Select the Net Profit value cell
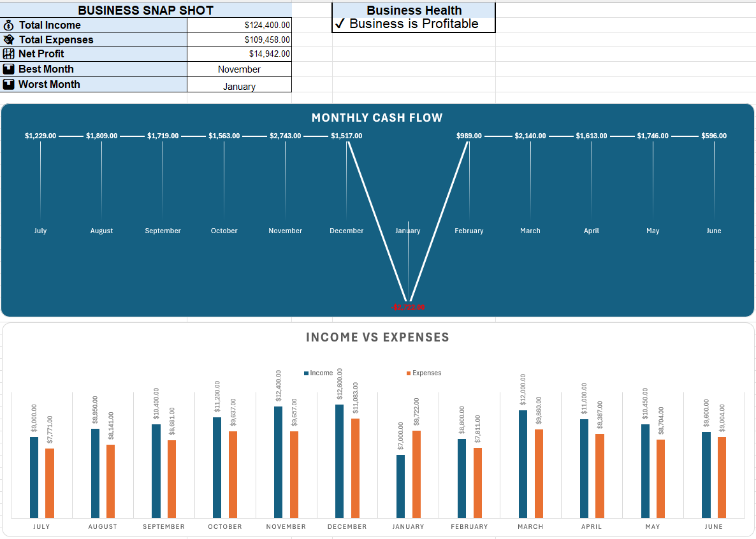Screen dimensions: 756x539 click(x=239, y=54)
